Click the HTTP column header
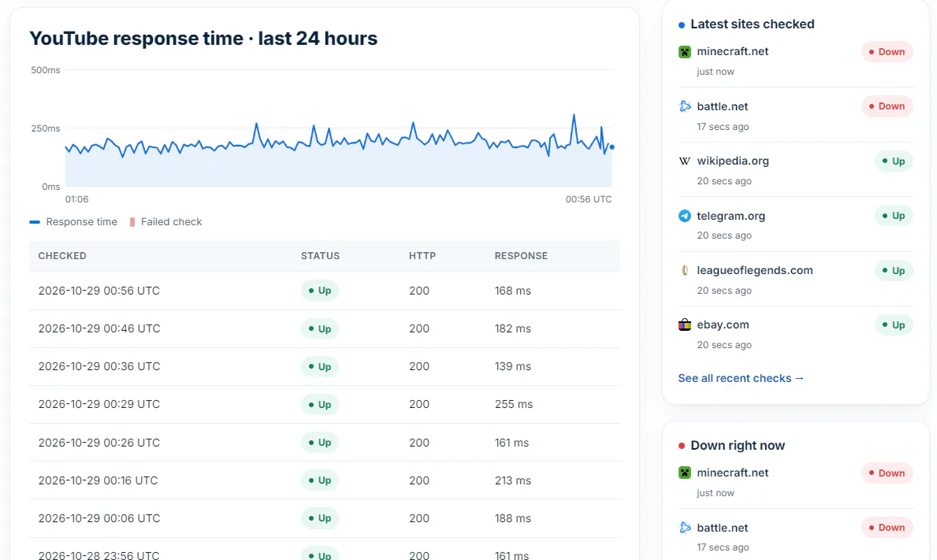This screenshot has height=560, width=937. click(422, 256)
